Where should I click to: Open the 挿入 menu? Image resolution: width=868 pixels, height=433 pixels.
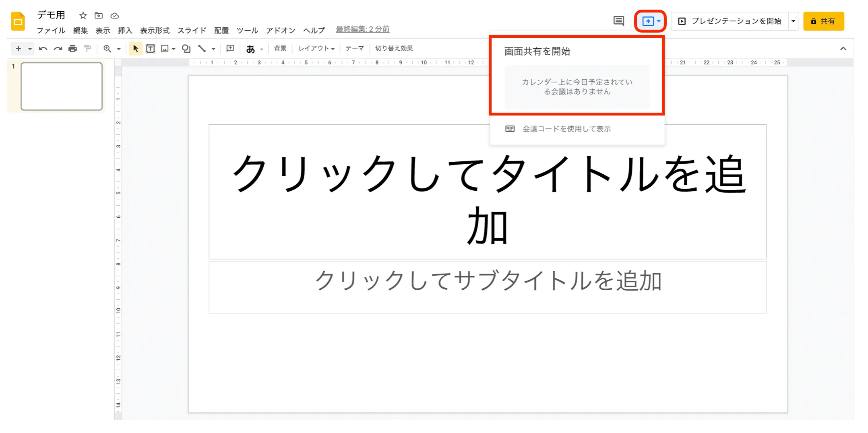(x=125, y=30)
